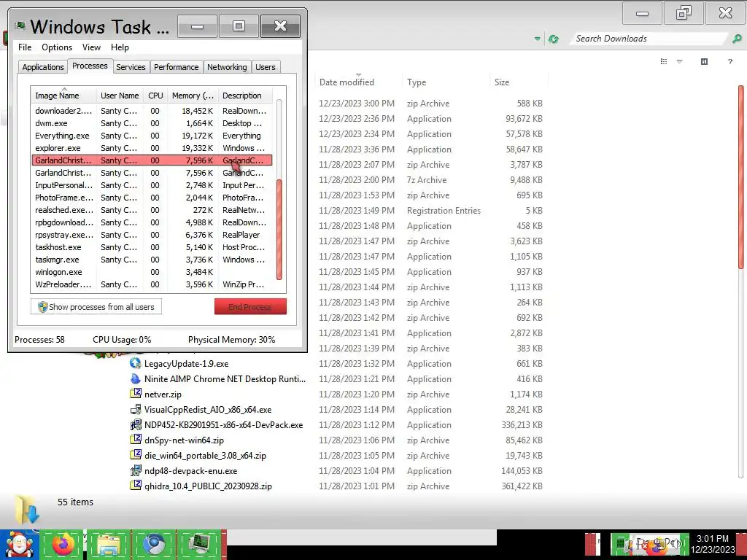Sort Explorer files by Size column
The image size is (747, 560).
pyautogui.click(x=519, y=82)
